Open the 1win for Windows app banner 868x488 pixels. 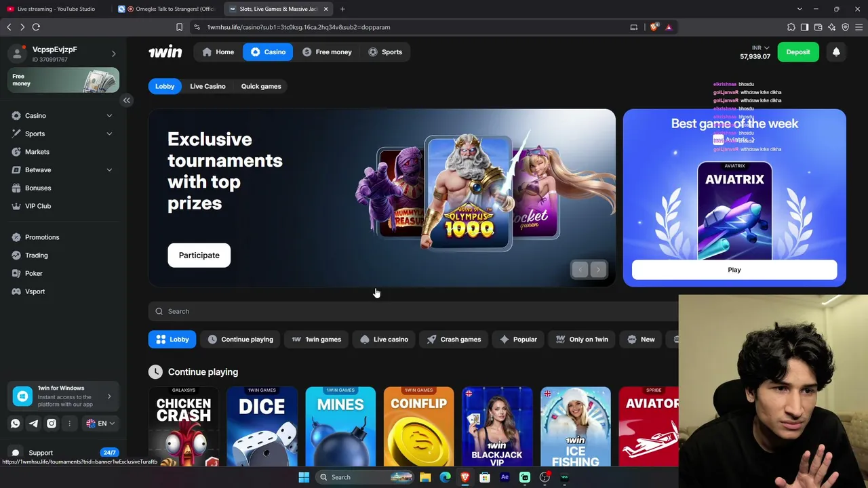[63, 396]
